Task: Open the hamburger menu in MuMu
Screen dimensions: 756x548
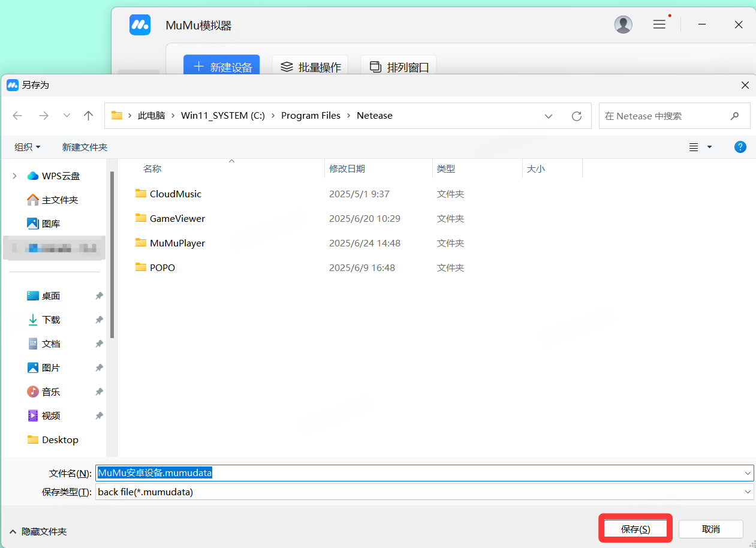Action: [x=659, y=25]
